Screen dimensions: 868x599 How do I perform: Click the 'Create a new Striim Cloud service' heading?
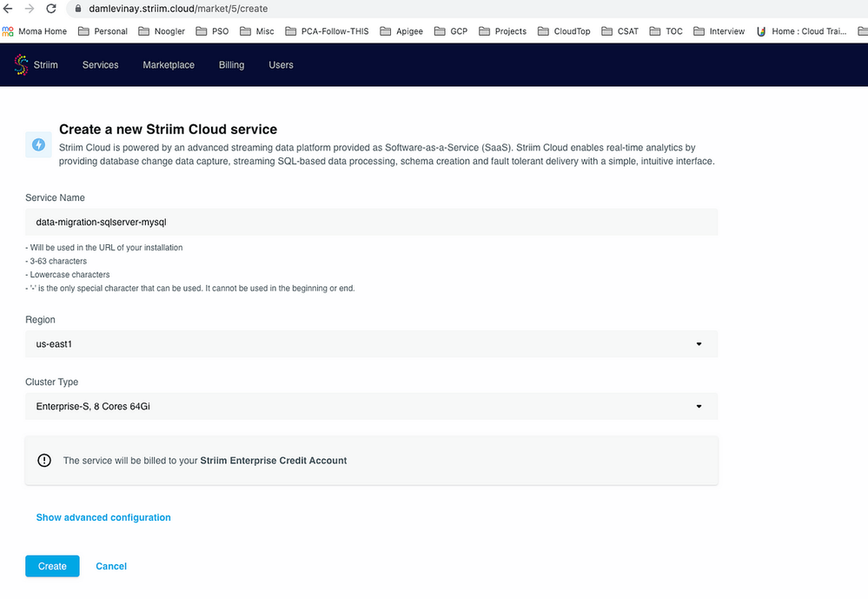(169, 130)
